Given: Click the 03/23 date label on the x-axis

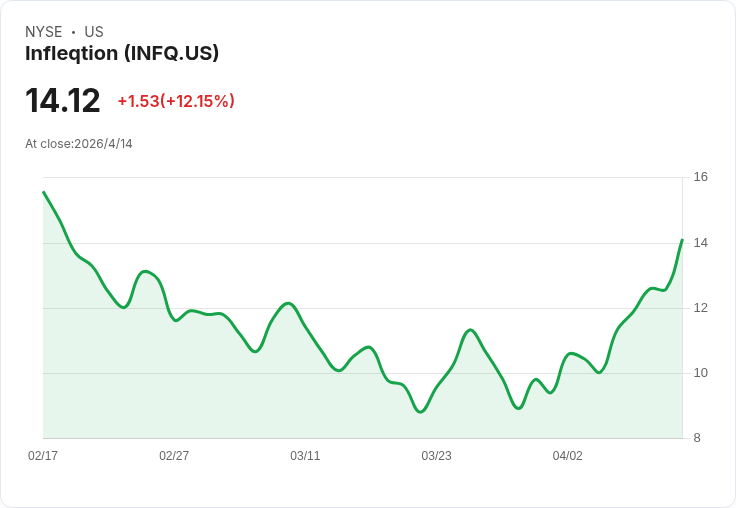Looking at the screenshot, I should click(x=437, y=455).
